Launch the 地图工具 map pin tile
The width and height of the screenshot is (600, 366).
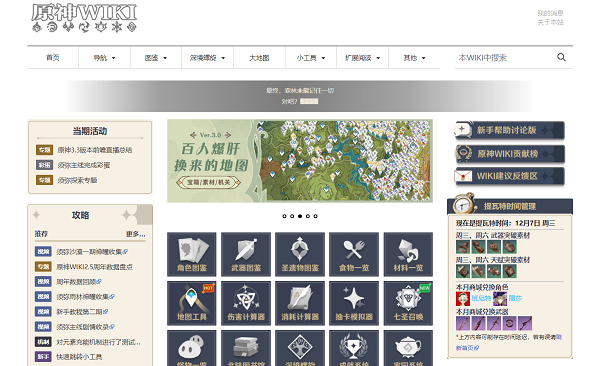(192, 303)
